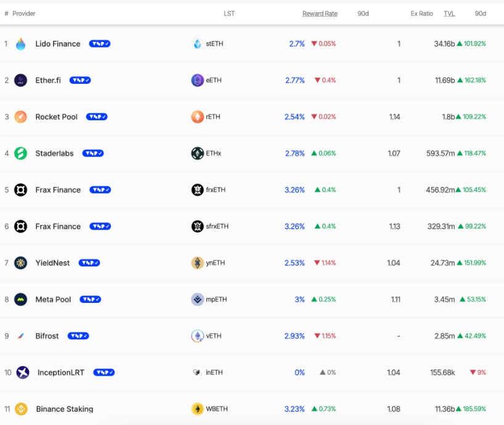Viewport: 504px width, 425px height.
Task: Click the Ether.fi provider logo
Action: [20, 80]
